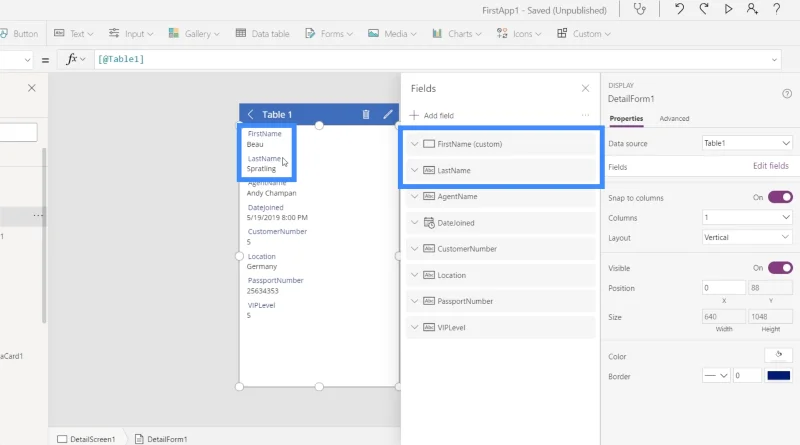Expand the CustomerNumber field
This screenshot has width=800, height=445.
coord(414,249)
